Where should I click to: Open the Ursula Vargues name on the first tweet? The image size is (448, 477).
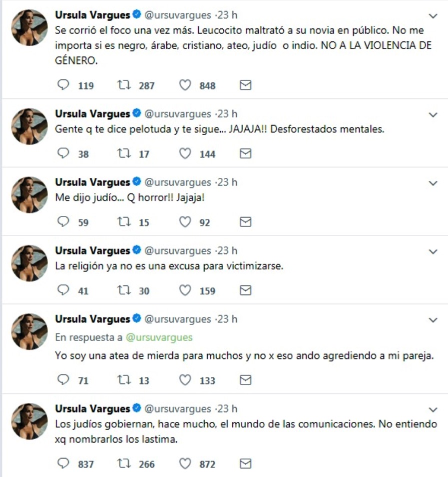tap(92, 16)
